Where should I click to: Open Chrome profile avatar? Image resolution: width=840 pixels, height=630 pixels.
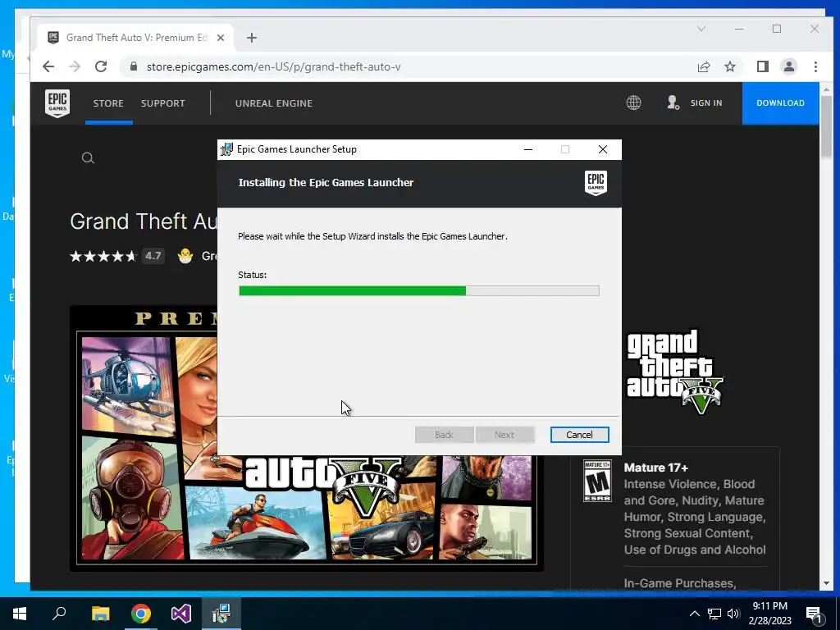(x=789, y=66)
